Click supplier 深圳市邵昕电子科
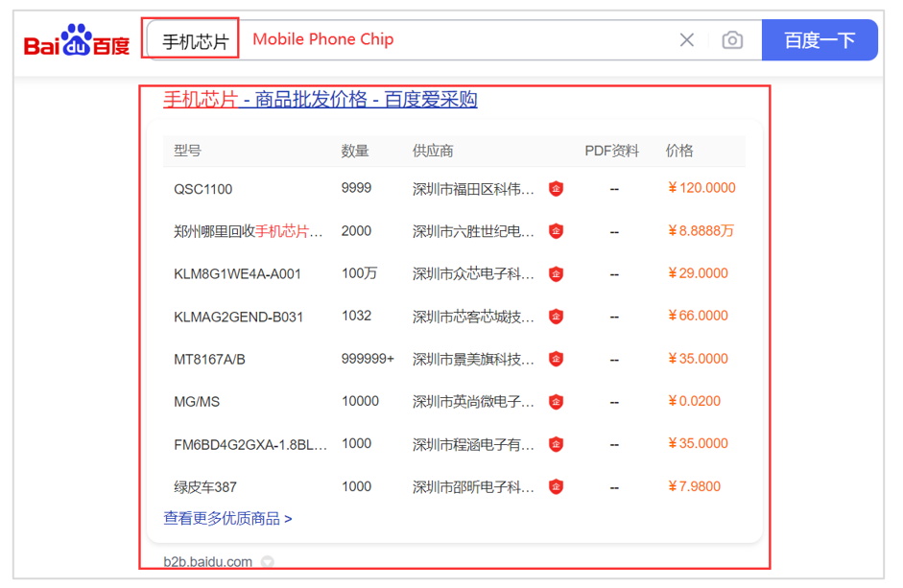Viewport: 903px width, 588px height. [x=473, y=487]
